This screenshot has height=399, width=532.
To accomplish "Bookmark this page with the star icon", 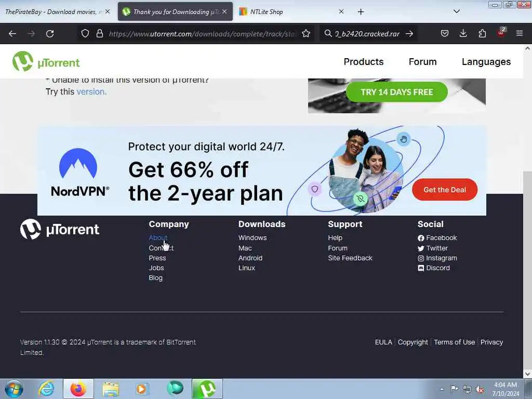I will point(306,34).
